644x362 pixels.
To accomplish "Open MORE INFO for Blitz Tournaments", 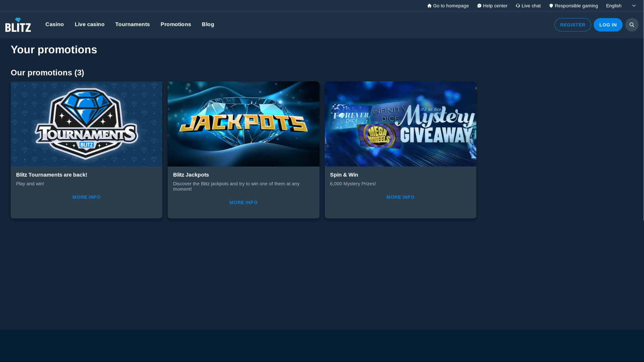I will 86,197.
